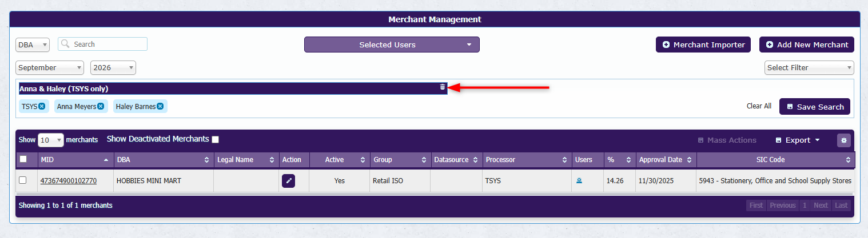The image size is (868, 238).
Task: Click the Yes active status cell
Action: point(340,181)
